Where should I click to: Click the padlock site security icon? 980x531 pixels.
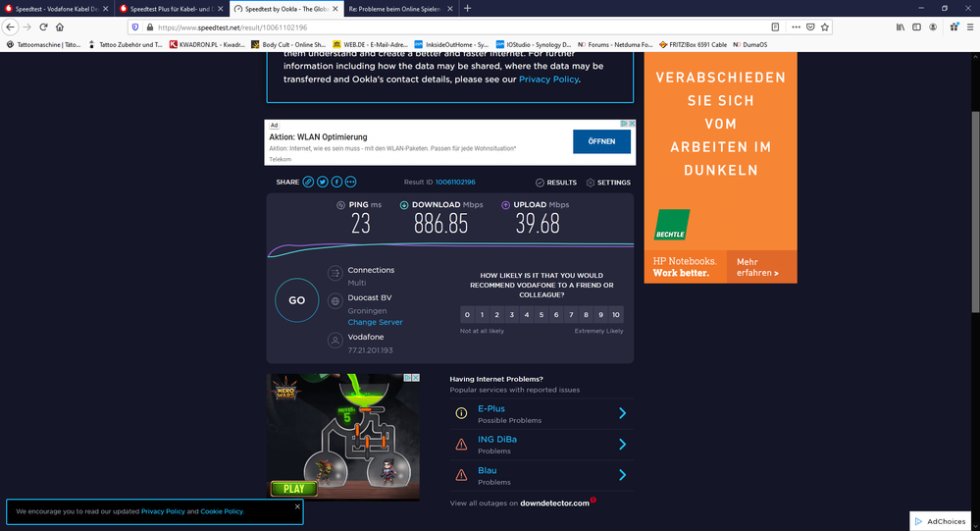tap(149, 27)
